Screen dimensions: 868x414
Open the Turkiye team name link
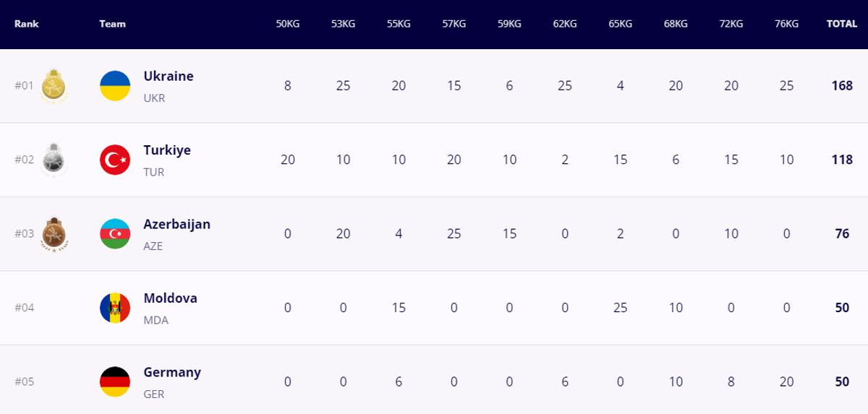click(167, 150)
